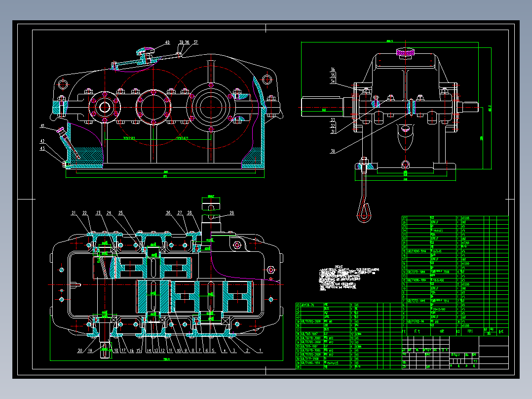Click callout label 25 in the top view
Viewport: 532px width, 399px height.
pos(120,213)
